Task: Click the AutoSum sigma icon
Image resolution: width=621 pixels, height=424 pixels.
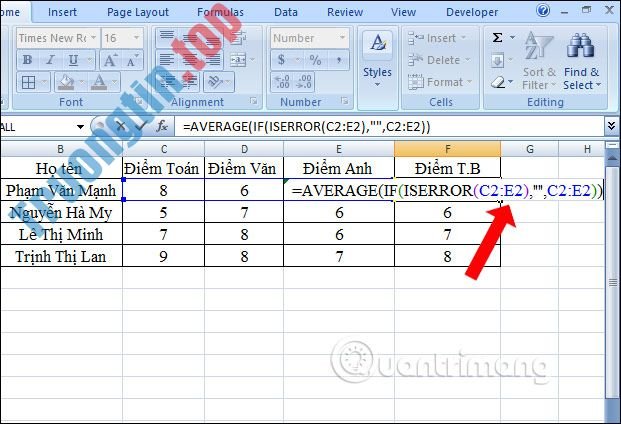Action: point(497,38)
